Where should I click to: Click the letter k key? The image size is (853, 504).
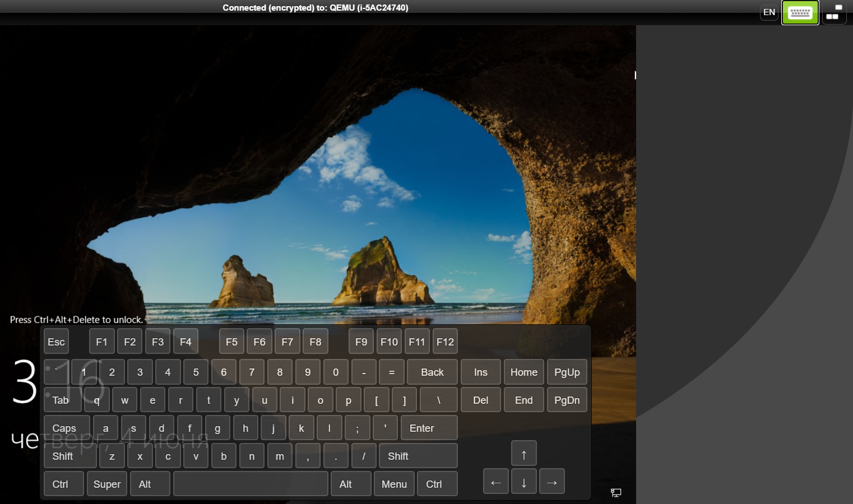(301, 428)
